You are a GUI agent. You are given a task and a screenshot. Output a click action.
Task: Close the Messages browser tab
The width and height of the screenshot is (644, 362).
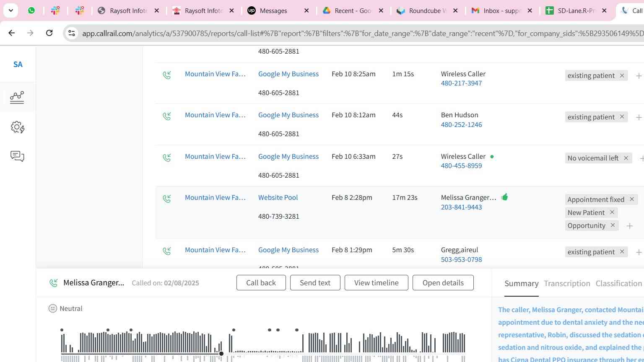point(306,10)
